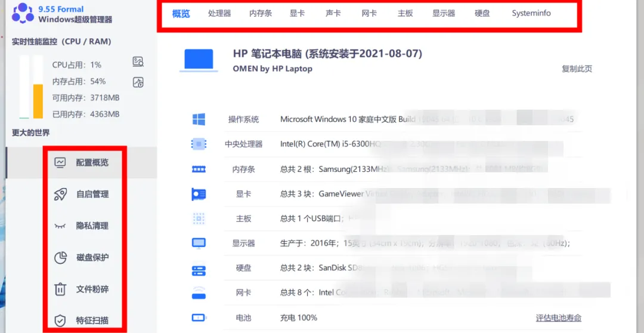Select the 声卡 tab
The image size is (644, 333).
pyautogui.click(x=333, y=13)
